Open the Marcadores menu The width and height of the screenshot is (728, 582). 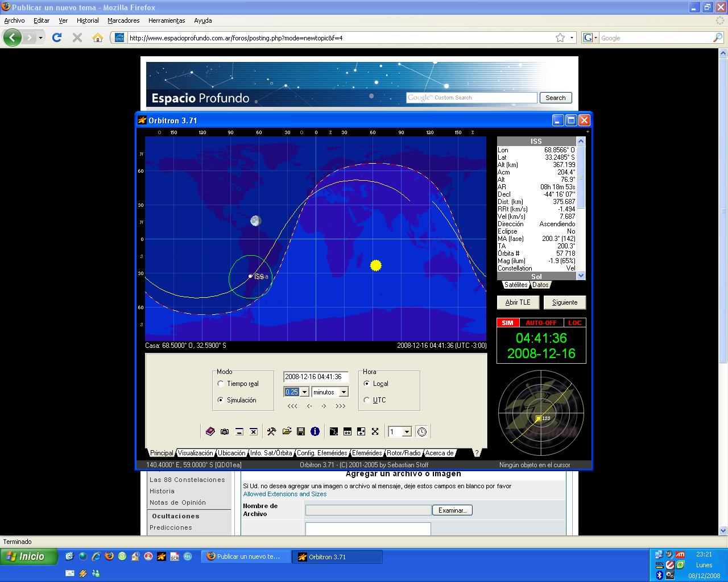point(123,20)
